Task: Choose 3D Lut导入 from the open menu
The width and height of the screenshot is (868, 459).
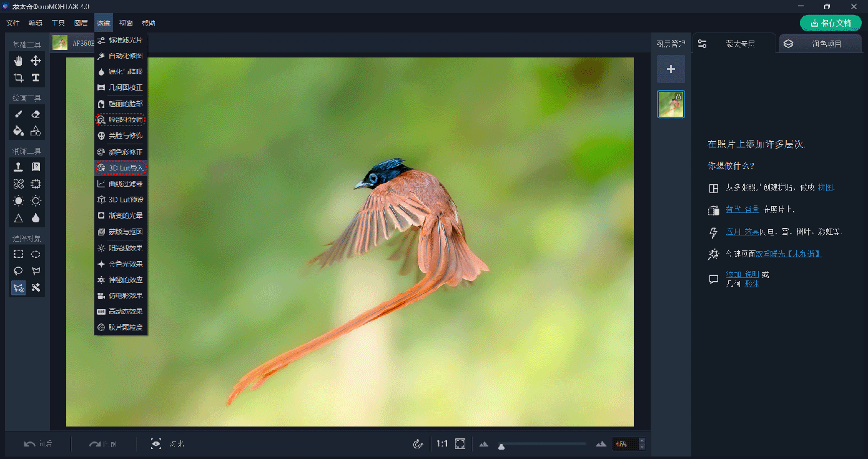Action: pyautogui.click(x=121, y=168)
